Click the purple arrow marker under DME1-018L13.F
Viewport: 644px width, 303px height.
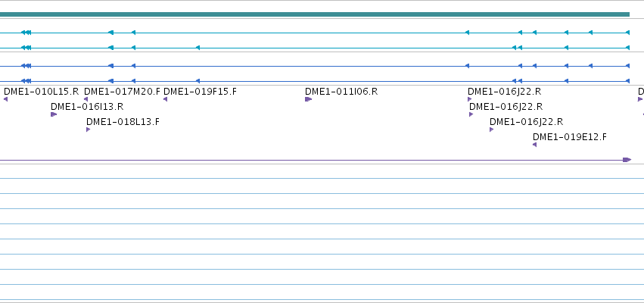coord(89,130)
